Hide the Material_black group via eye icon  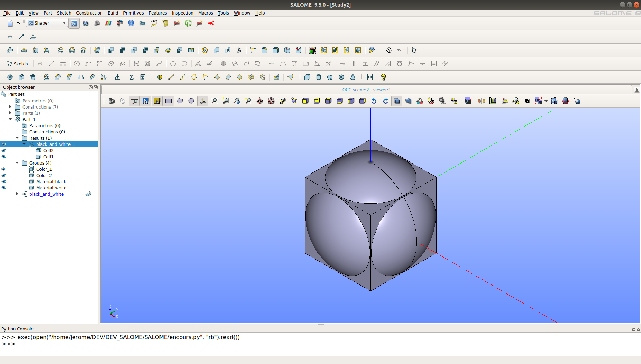(4, 181)
